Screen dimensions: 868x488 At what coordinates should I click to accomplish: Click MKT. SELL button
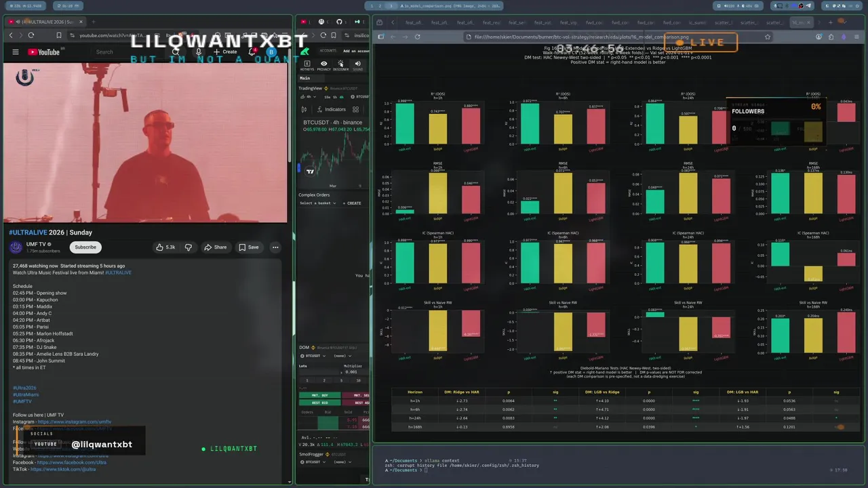pos(356,395)
